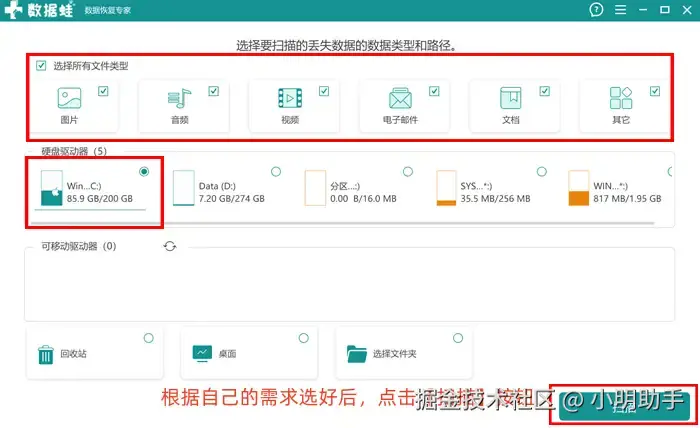Viewport: 700px width, 428px height.
Task: Click the 0.00 B/16.0 MB text
Action: click(x=363, y=199)
